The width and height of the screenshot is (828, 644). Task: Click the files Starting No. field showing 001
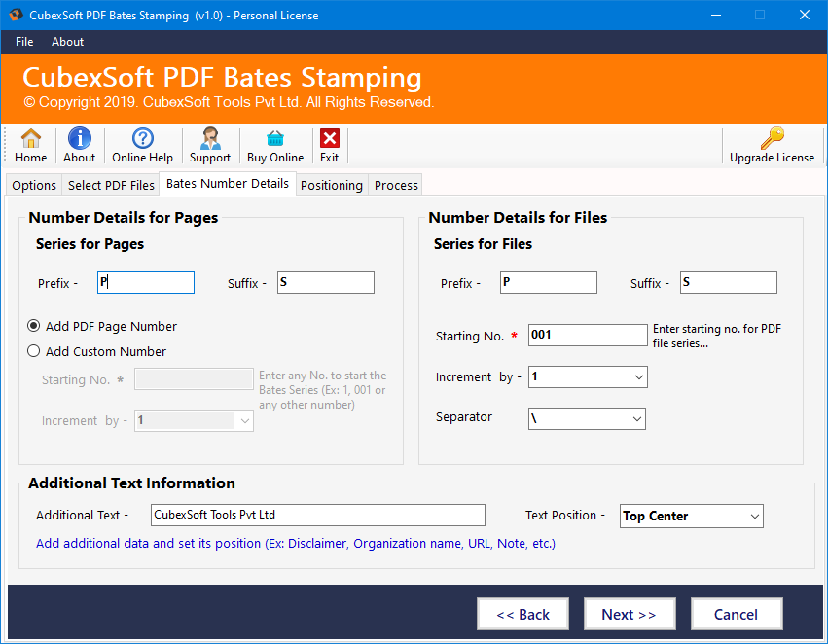coord(588,336)
